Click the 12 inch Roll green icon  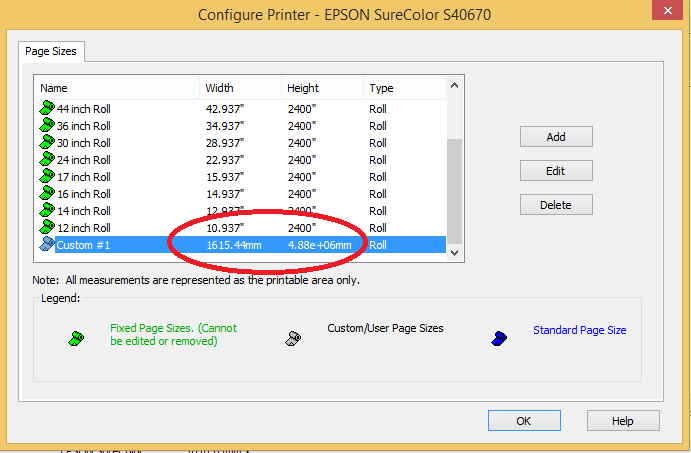46,228
